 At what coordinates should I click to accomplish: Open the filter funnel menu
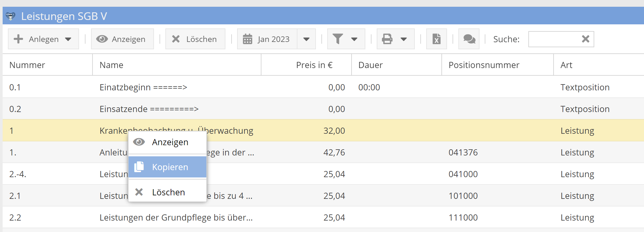346,39
